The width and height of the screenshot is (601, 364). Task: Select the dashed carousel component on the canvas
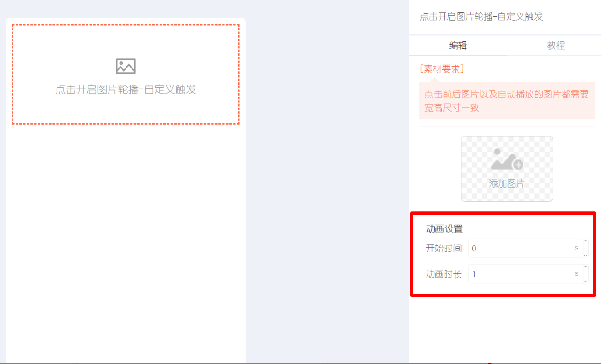pos(126,74)
